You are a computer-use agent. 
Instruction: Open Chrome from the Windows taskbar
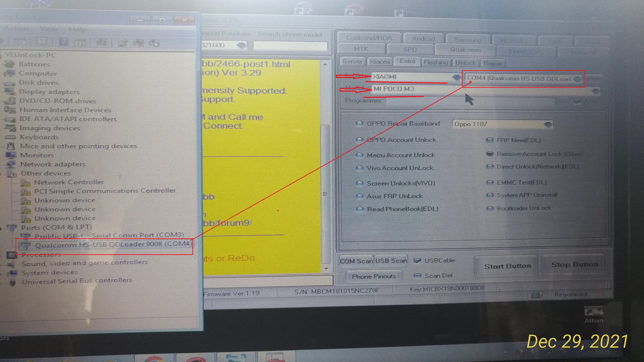point(153,359)
